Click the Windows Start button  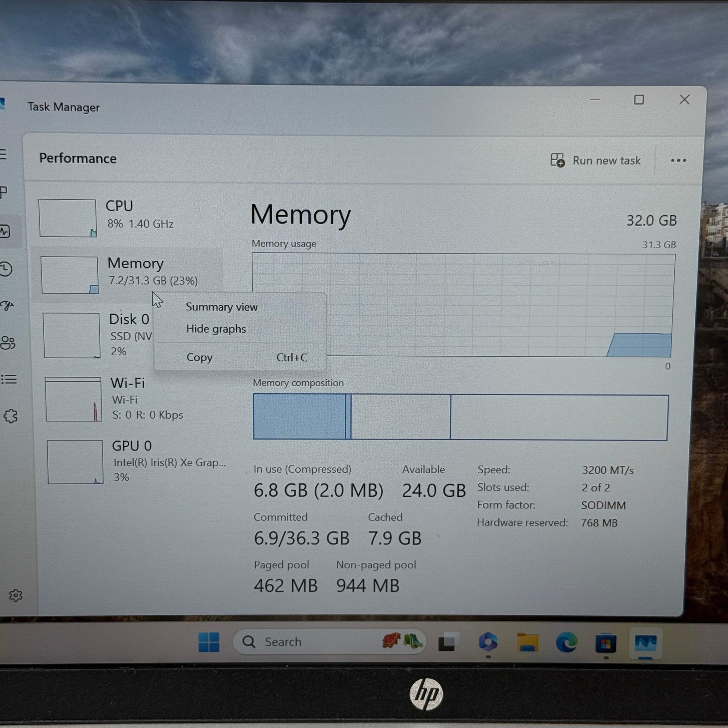click(209, 642)
